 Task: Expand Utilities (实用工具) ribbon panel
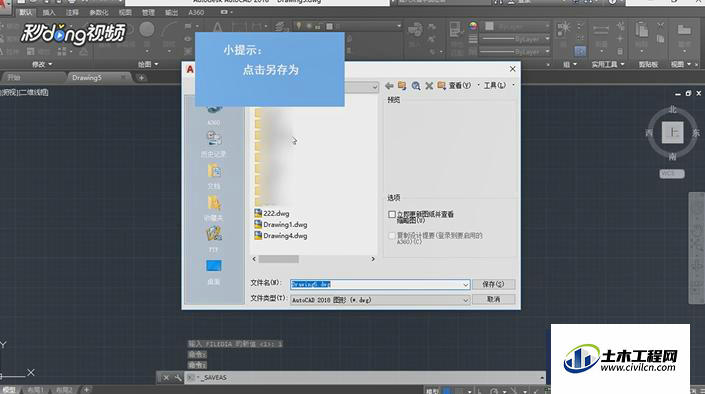[608, 64]
